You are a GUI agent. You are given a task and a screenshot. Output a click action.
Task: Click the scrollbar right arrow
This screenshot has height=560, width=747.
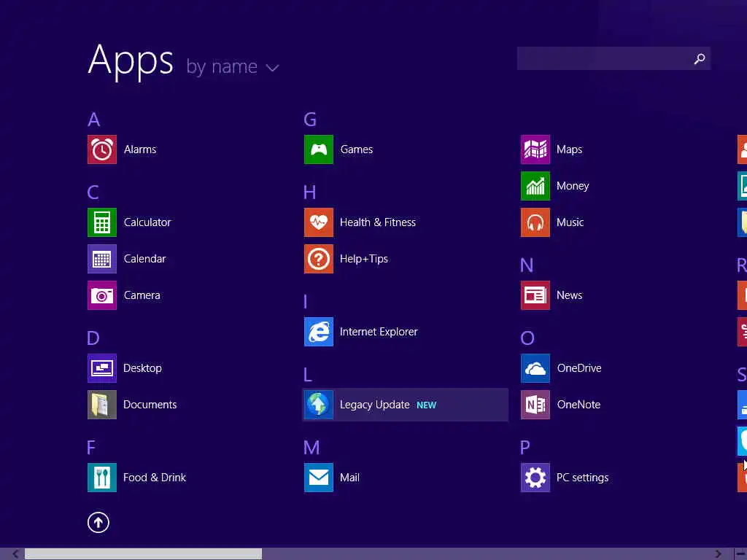click(719, 554)
